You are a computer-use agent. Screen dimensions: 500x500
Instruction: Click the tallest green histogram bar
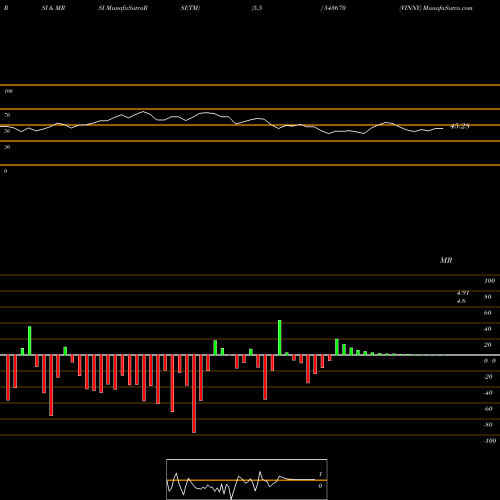279,338
